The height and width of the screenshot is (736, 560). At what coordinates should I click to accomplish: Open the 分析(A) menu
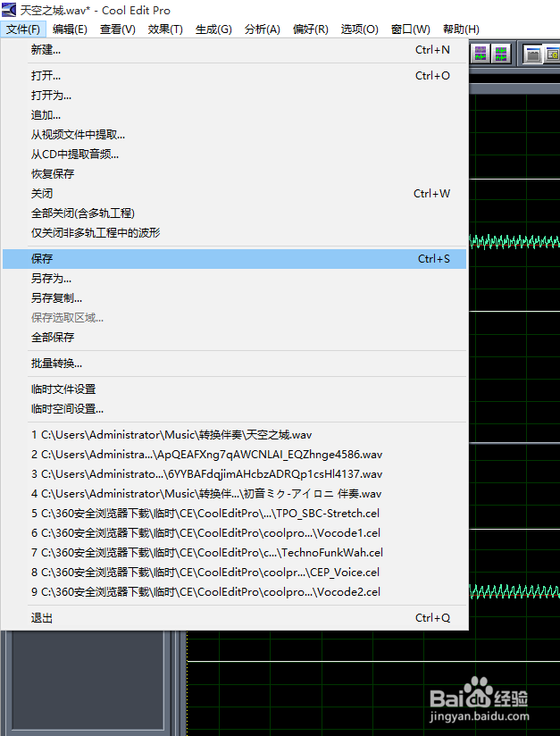(x=263, y=29)
